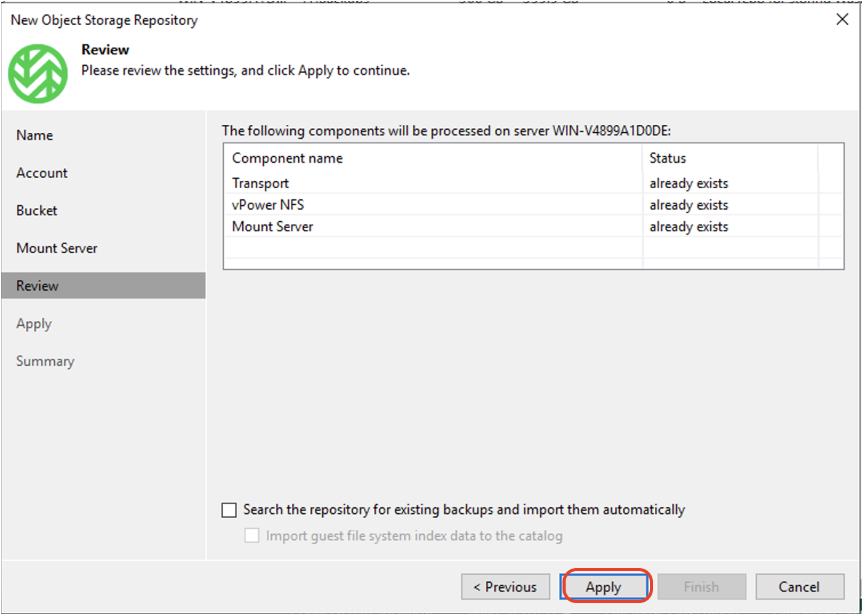Screen dimensions: 862x616
Task: Click the vPower NFS 'already exists' status
Action: click(689, 205)
